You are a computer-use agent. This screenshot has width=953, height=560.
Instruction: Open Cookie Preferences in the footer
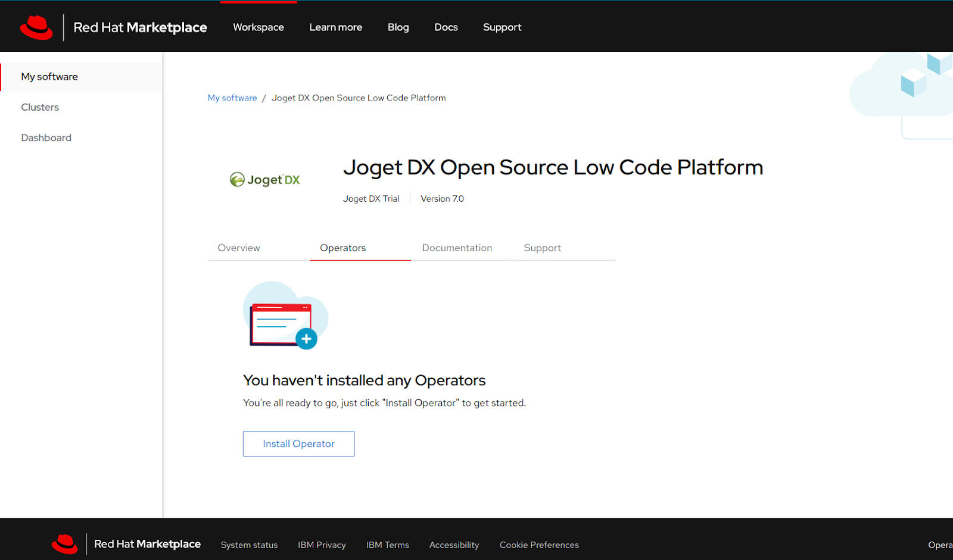tap(540, 545)
